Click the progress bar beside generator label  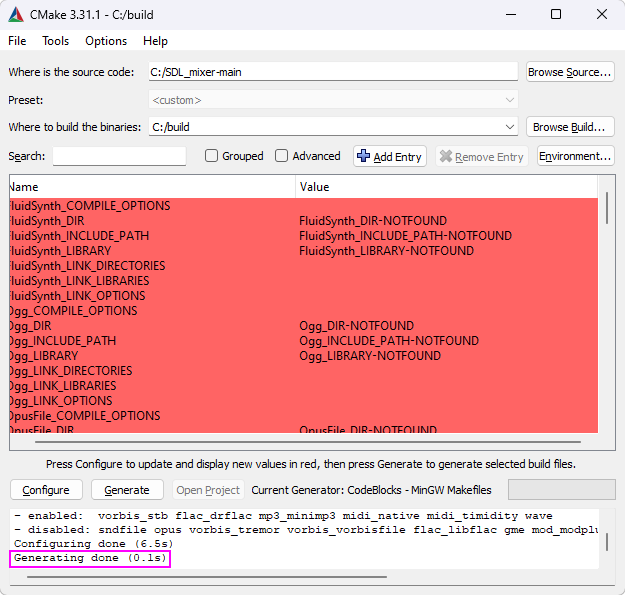click(x=562, y=490)
